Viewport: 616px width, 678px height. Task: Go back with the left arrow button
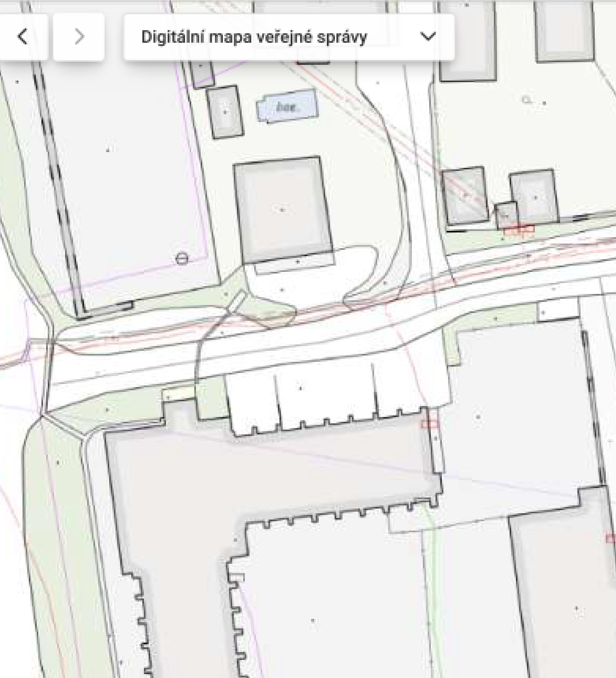pos(22,37)
